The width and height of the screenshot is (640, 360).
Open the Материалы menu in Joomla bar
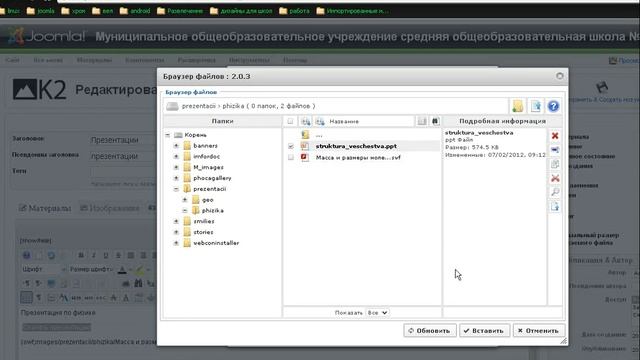click(94, 60)
